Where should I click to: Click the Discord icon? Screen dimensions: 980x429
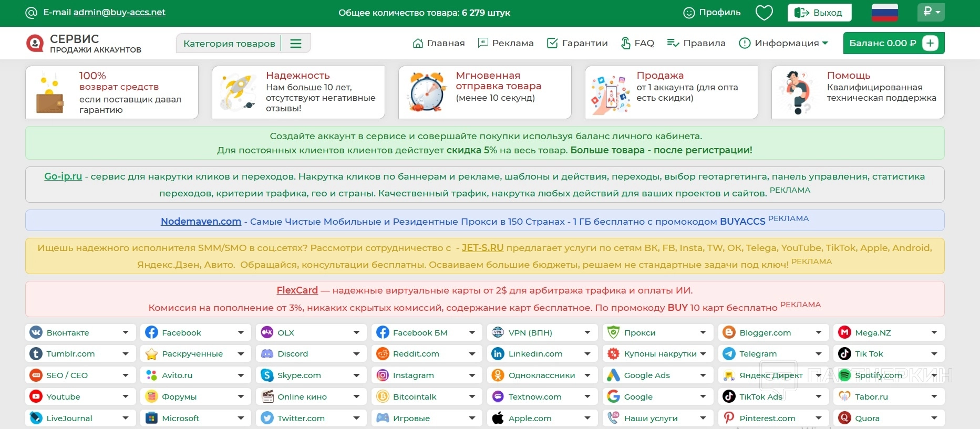tap(267, 354)
